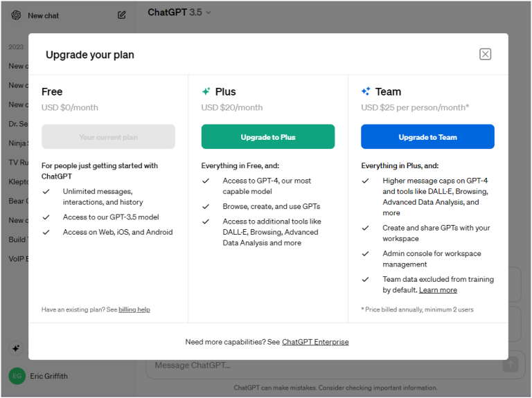Image resolution: width=532 pixels, height=398 pixels.
Task: Click the checkmark beside Admin console
Action: click(366, 254)
